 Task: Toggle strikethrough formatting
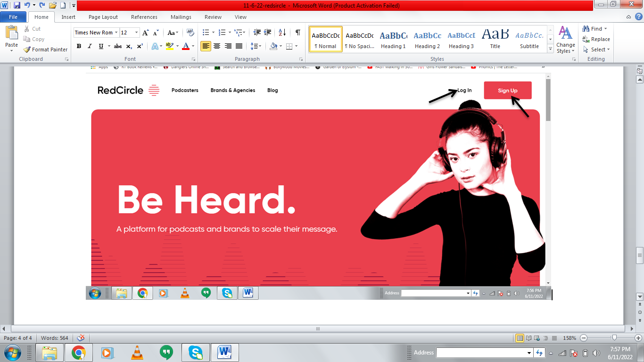[x=118, y=46]
